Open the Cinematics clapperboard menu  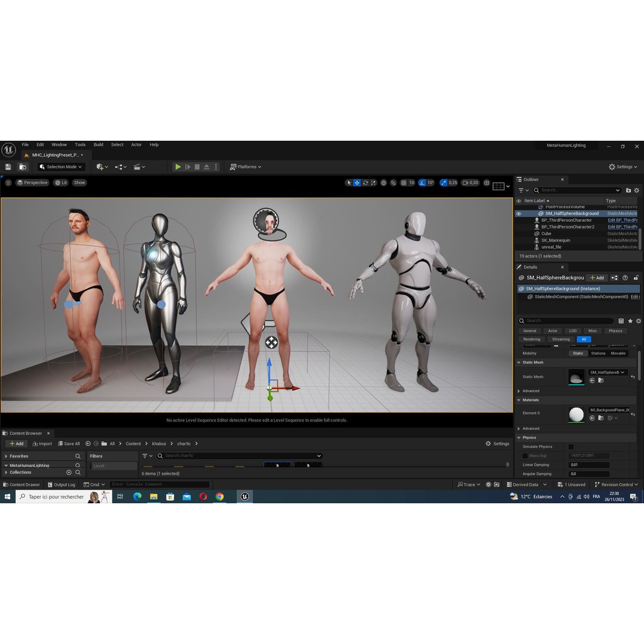click(139, 167)
